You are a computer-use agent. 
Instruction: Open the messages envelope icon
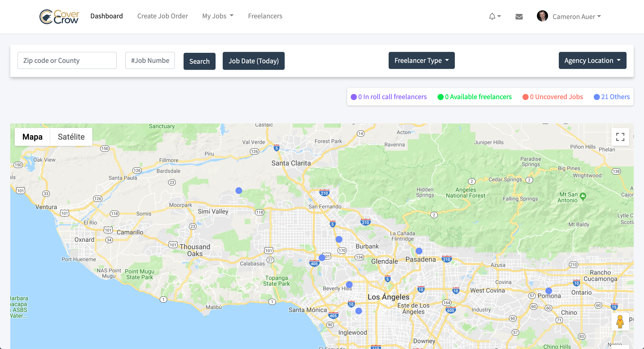tap(519, 17)
